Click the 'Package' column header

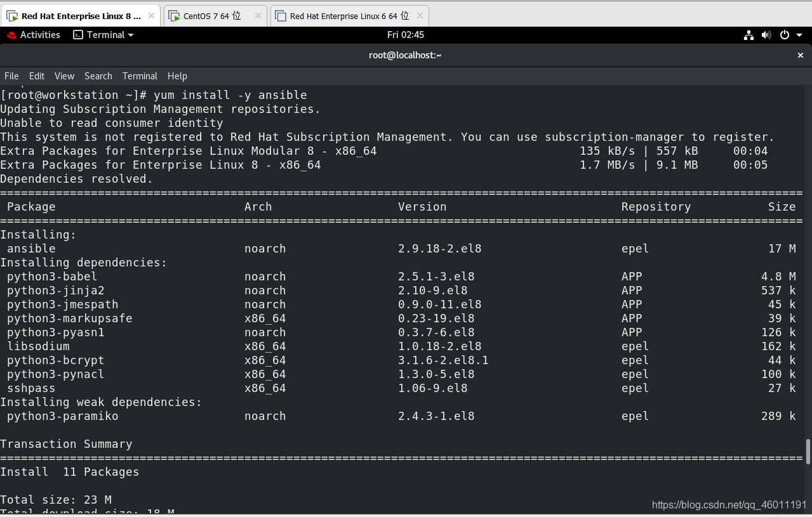(x=31, y=207)
